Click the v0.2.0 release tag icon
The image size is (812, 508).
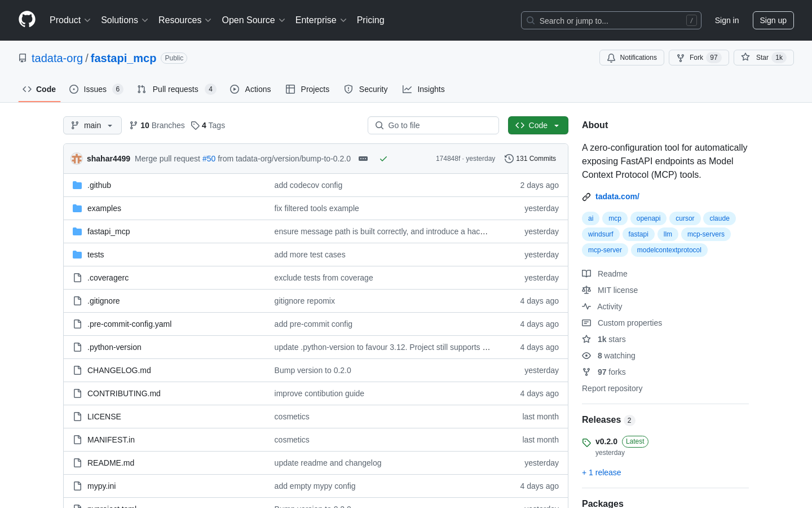pyautogui.click(x=586, y=443)
